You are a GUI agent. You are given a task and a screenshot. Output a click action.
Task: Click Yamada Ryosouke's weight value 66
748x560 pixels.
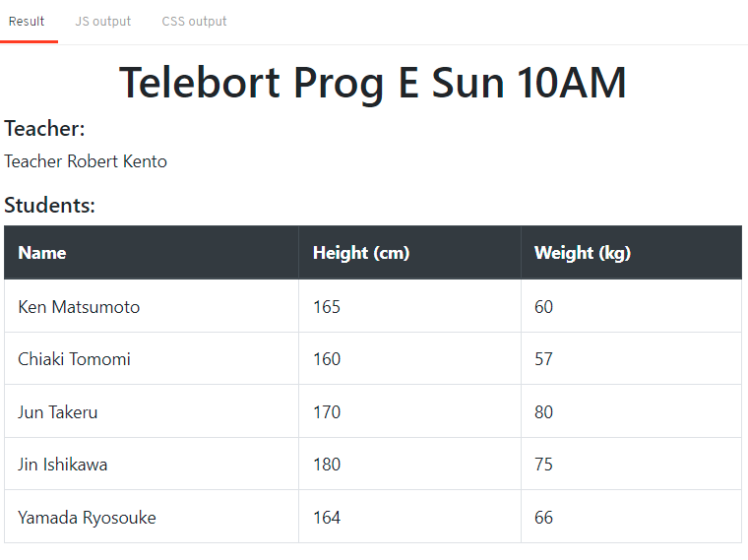pyautogui.click(x=544, y=518)
